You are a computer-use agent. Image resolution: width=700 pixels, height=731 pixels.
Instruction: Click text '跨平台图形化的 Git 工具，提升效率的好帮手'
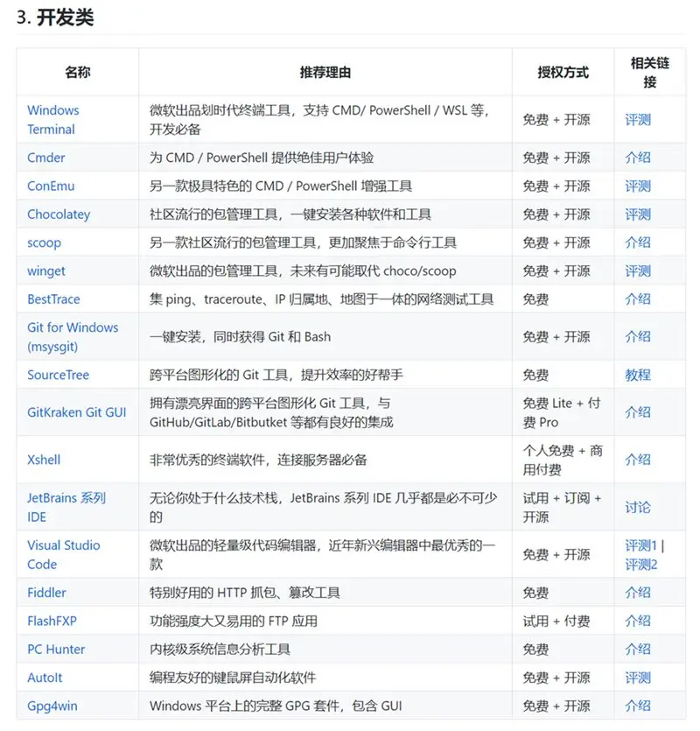pyautogui.click(x=276, y=375)
